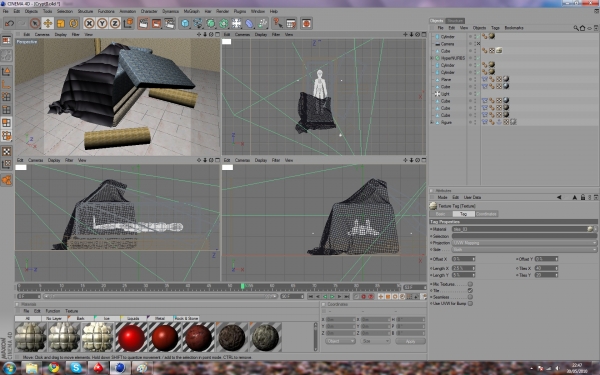The image size is (600, 375).
Task: Click the question-mark help pointer icon
Action: point(278,23)
